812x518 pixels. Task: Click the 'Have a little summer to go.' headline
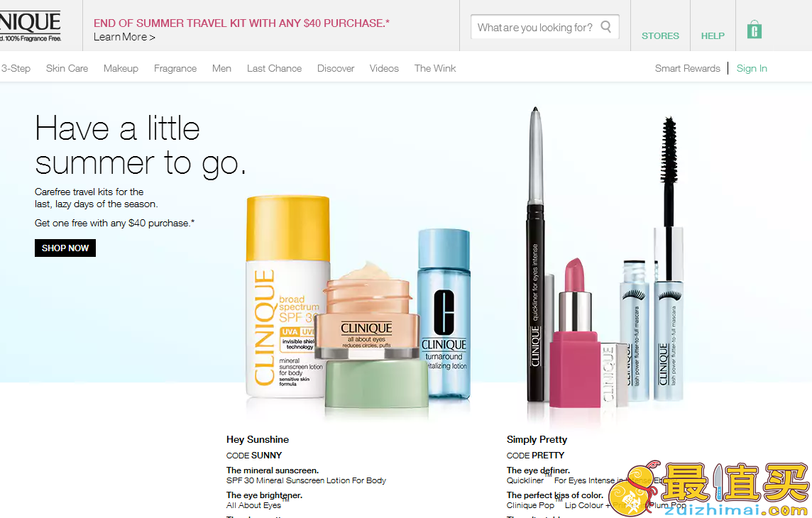(x=141, y=146)
